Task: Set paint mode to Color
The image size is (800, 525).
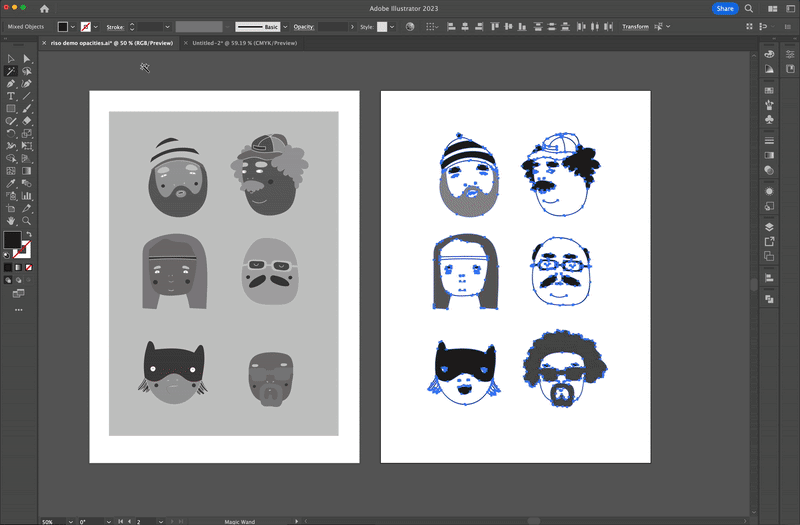Action: tap(8, 267)
